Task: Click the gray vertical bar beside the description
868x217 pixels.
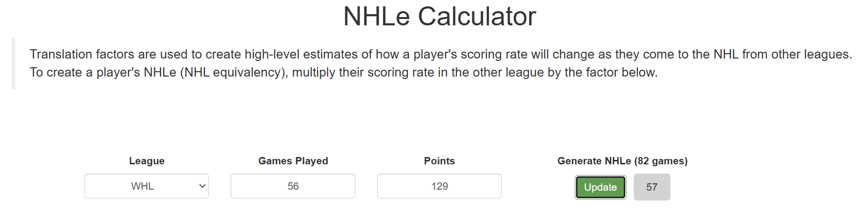Action: 14,63
